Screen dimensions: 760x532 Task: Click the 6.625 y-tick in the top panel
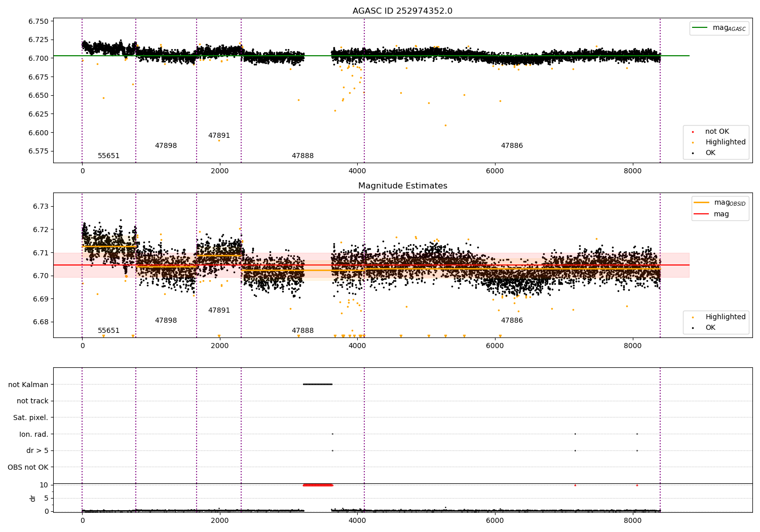(39, 114)
